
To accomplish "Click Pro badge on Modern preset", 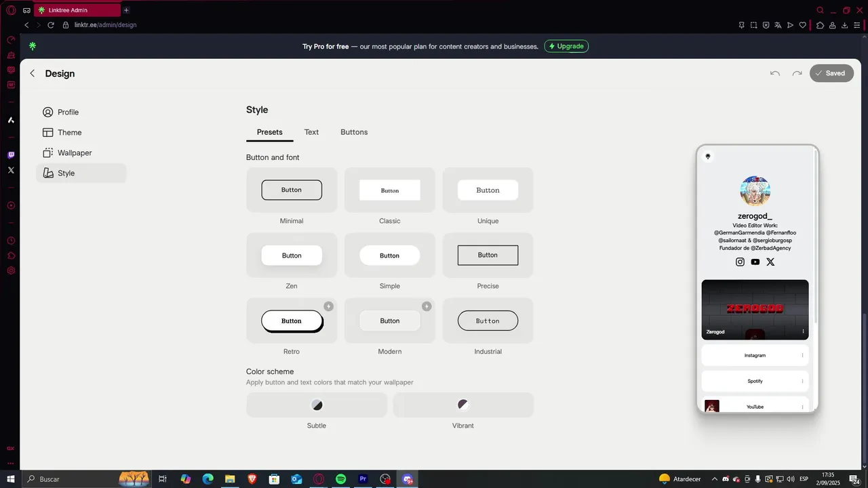I will [x=427, y=306].
